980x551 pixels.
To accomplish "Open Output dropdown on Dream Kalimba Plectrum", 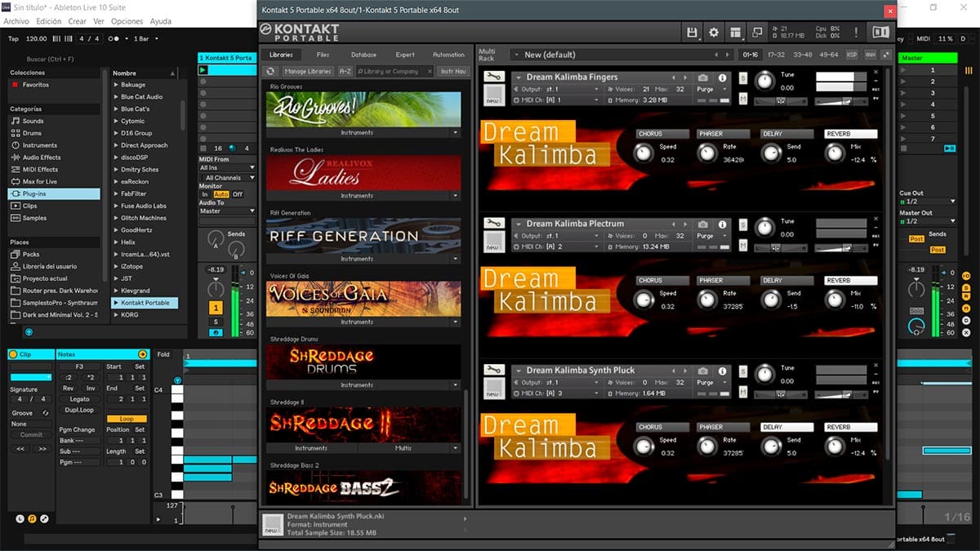I will [x=557, y=236].
